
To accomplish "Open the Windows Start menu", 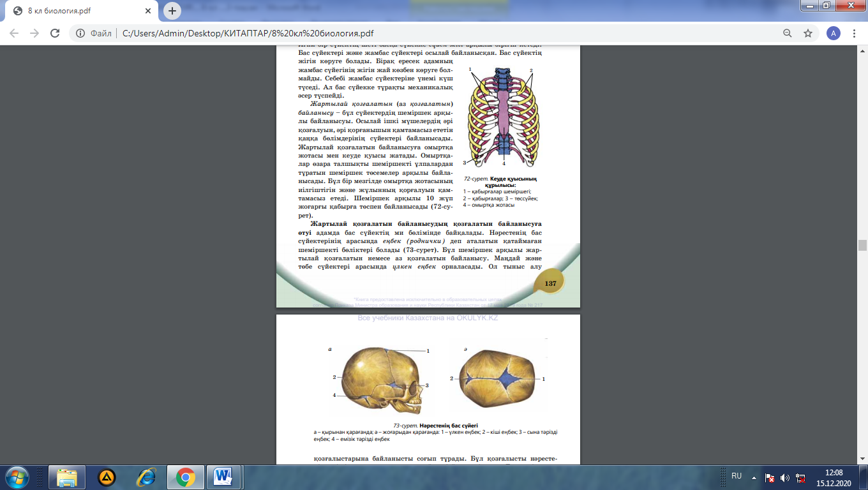I will point(16,477).
